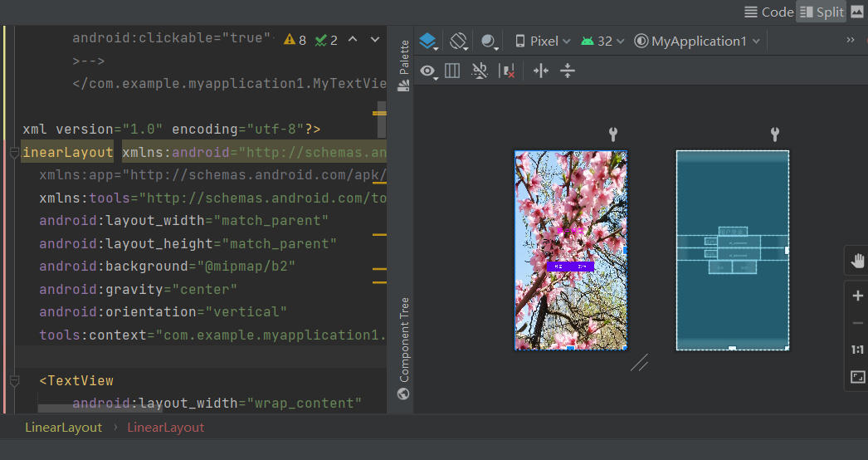This screenshot has width=868, height=460.
Task: Open the night mode selector icon
Action: pyautogui.click(x=490, y=42)
